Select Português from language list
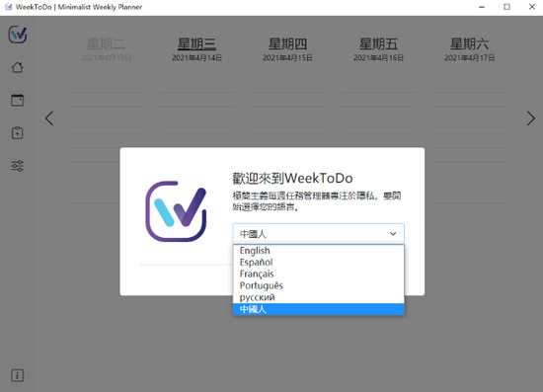 (x=318, y=285)
